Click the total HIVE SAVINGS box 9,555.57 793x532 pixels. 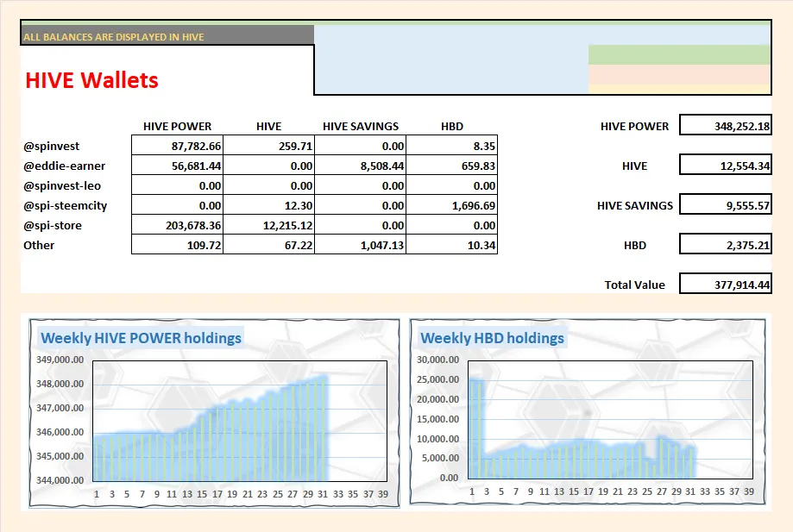click(726, 204)
